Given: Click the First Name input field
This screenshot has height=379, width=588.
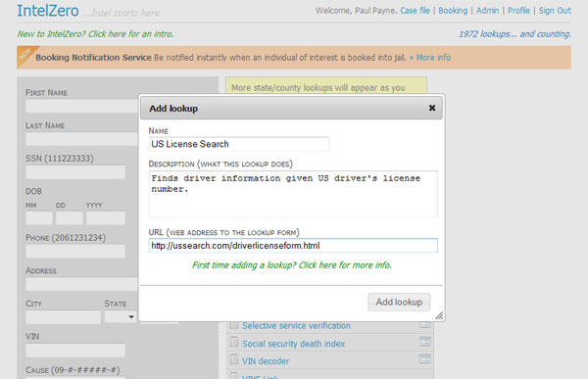Looking at the screenshot, I should (81, 106).
